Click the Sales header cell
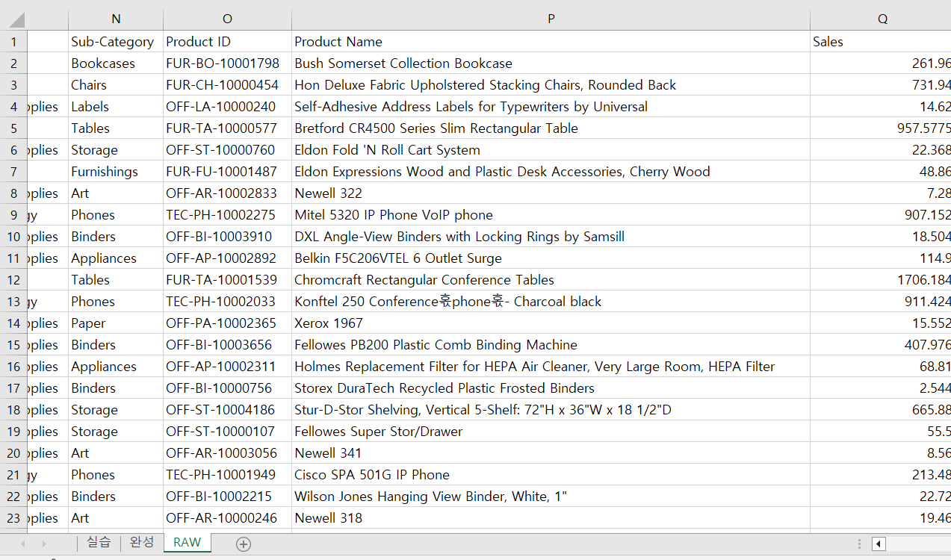The height and width of the screenshot is (560, 951). coord(881,42)
